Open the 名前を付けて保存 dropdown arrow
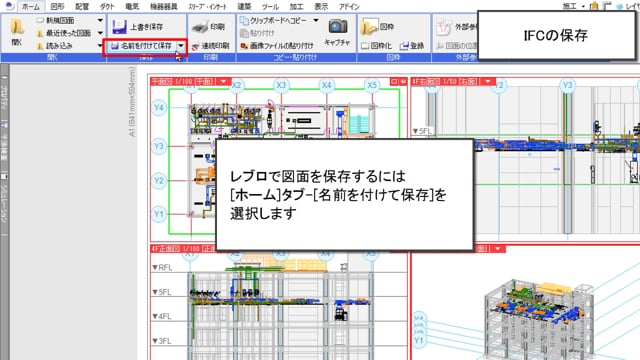The height and width of the screenshot is (360, 640). pyautogui.click(x=180, y=46)
